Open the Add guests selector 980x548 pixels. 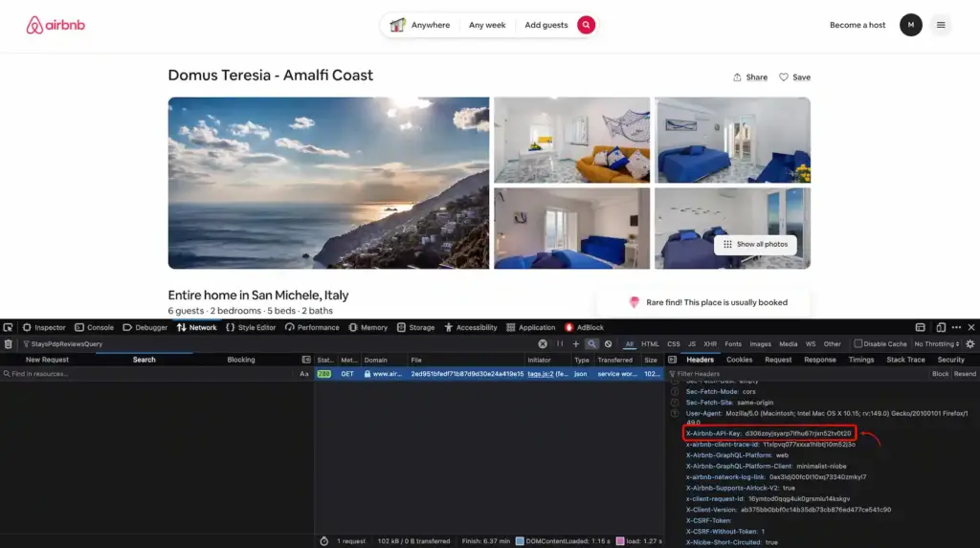546,25
